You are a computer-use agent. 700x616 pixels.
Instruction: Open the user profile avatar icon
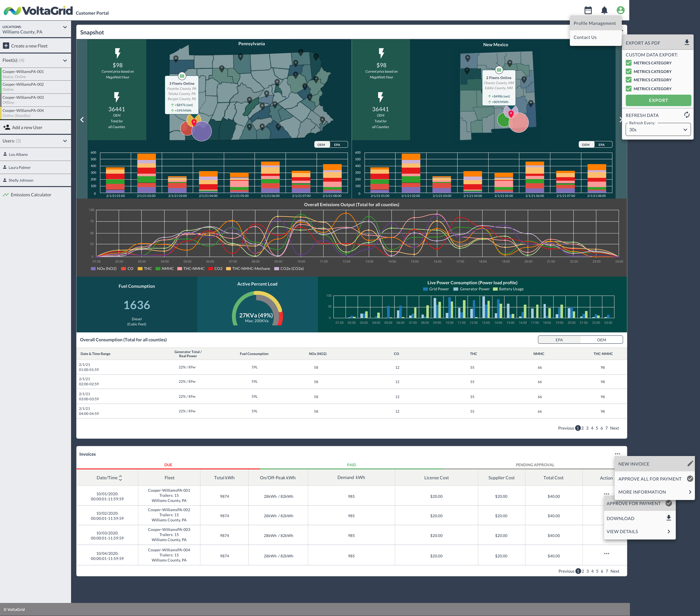coord(620,10)
